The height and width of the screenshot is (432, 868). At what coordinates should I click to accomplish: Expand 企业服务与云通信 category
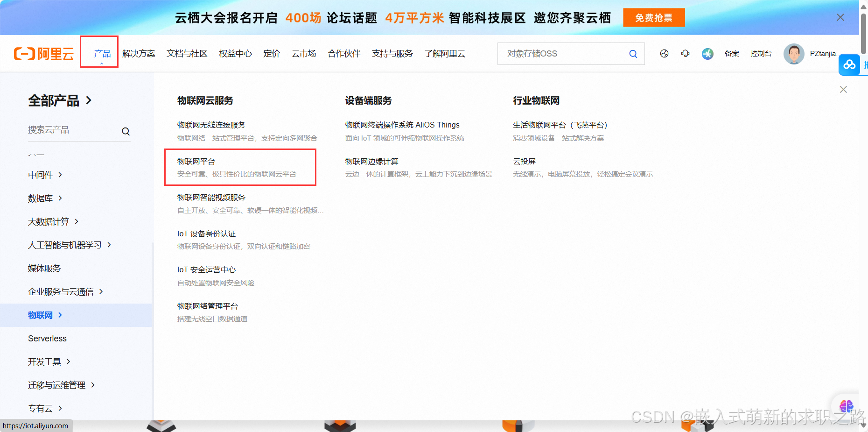(65, 292)
